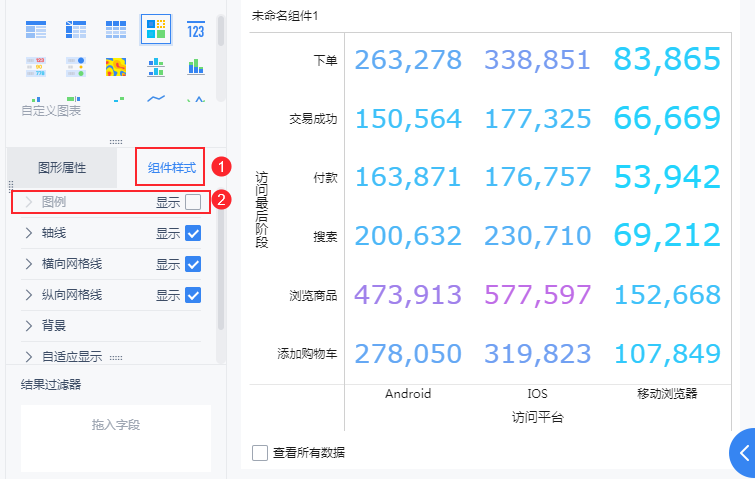Click the value 338,851
755x479 pixels.
(537, 60)
